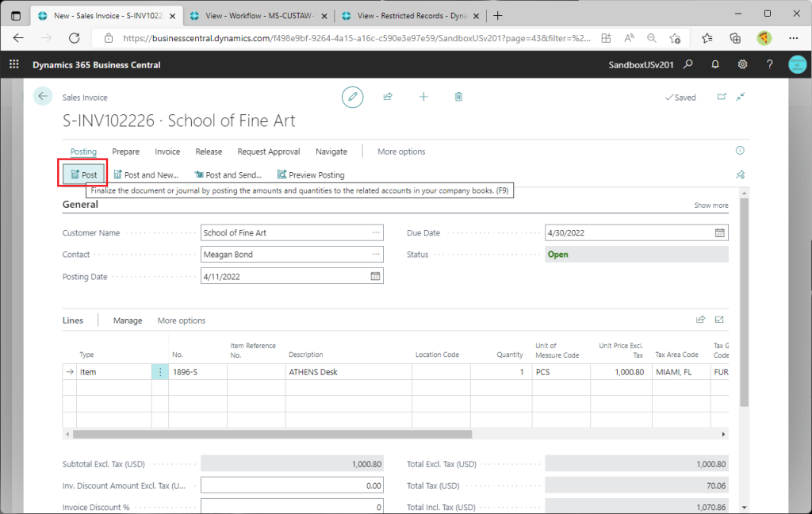The width and height of the screenshot is (812, 514).
Task: Click the page vertical scrollbar
Action: pyautogui.click(x=745, y=302)
